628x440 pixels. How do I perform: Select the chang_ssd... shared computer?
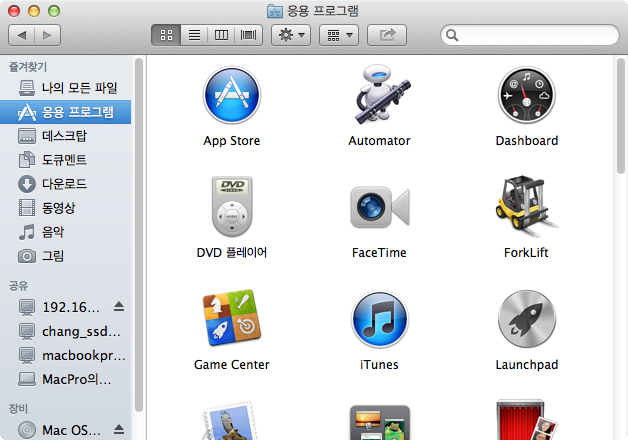pos(66,331)
